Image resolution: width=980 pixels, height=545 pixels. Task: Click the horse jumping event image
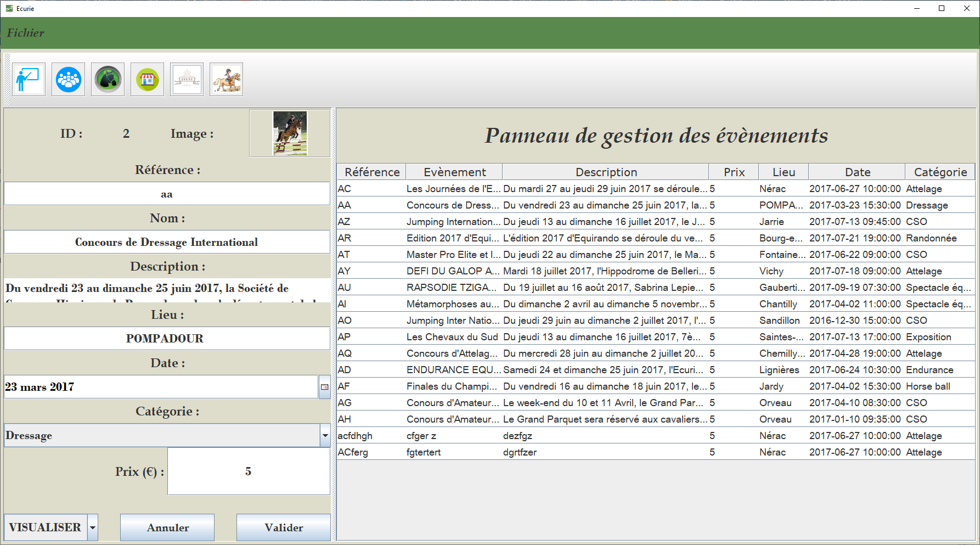pos(290,133)
